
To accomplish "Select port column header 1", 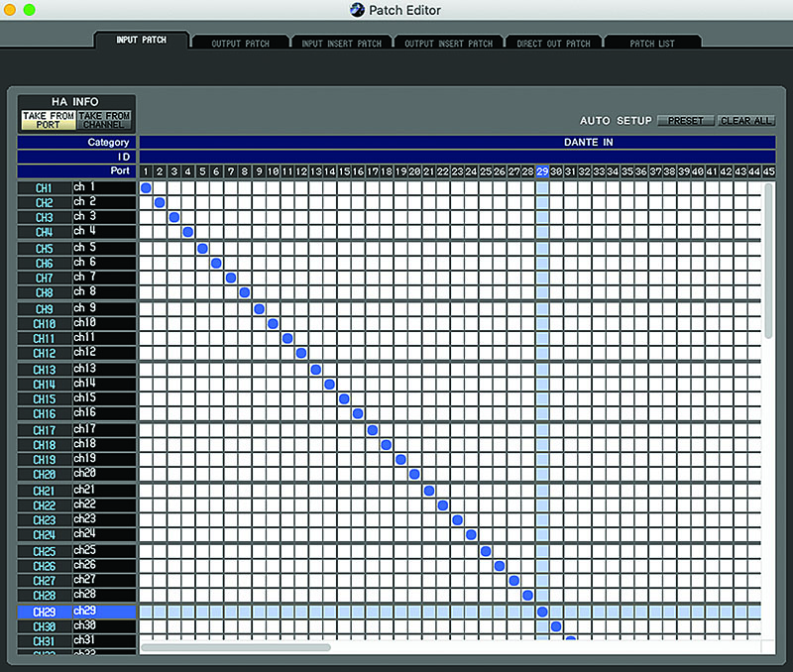I will [x=146, y=171].
